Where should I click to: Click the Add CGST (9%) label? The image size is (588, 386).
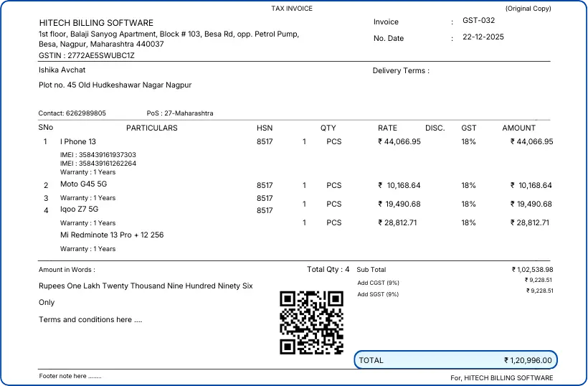click(378, 283)
